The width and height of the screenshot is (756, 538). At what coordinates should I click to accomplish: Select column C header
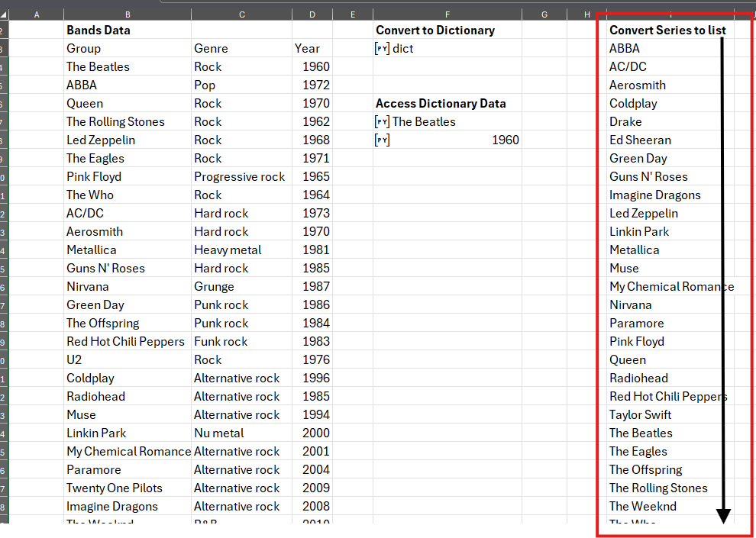241,15
